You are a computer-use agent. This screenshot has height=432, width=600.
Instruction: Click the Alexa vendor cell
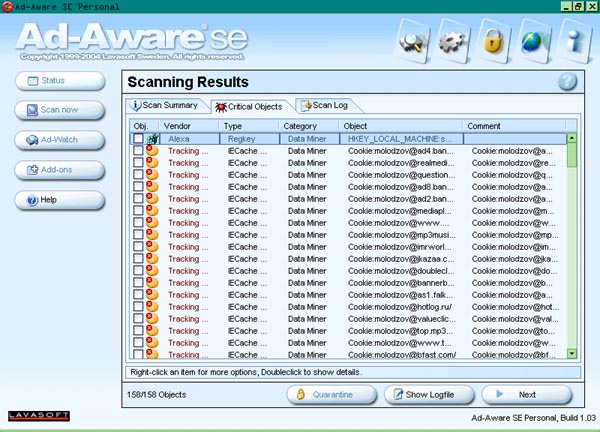pyautogui.click(x=190, y=139)
